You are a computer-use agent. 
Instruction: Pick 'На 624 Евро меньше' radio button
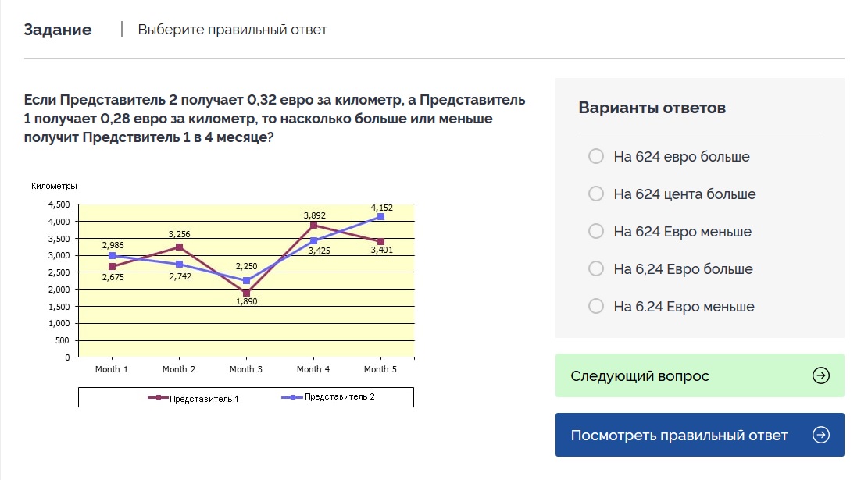[x=596, y=232]
